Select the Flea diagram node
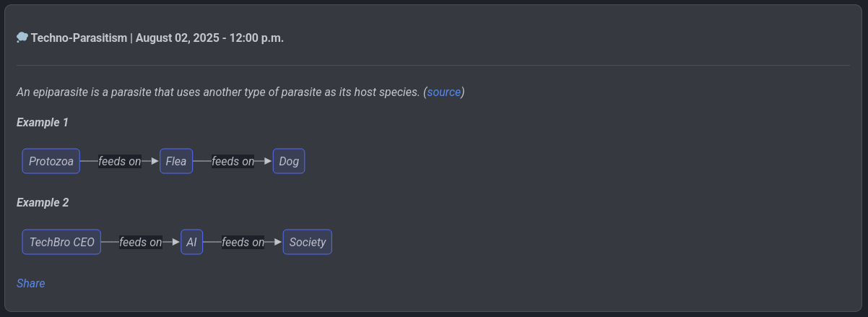868x317 pixels. [176, 161]
